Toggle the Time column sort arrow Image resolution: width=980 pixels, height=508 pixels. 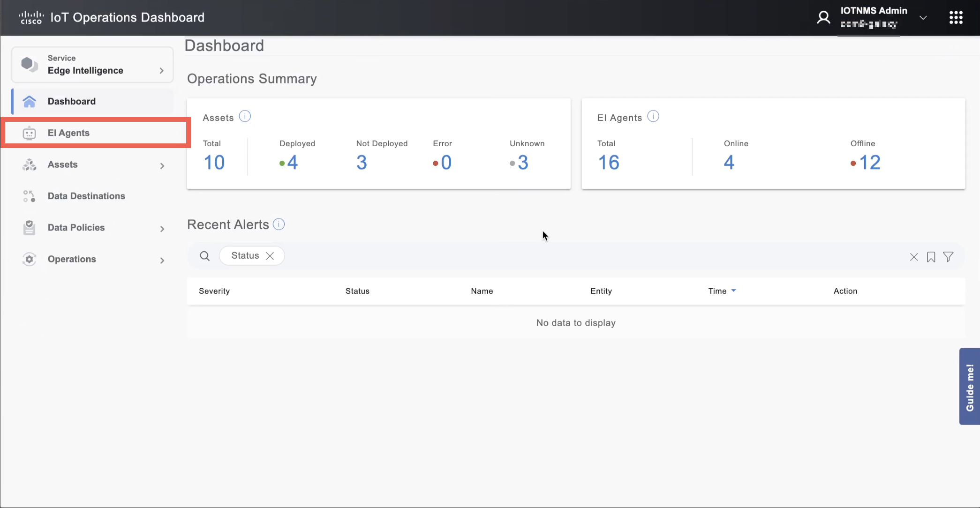click(734, 291)
